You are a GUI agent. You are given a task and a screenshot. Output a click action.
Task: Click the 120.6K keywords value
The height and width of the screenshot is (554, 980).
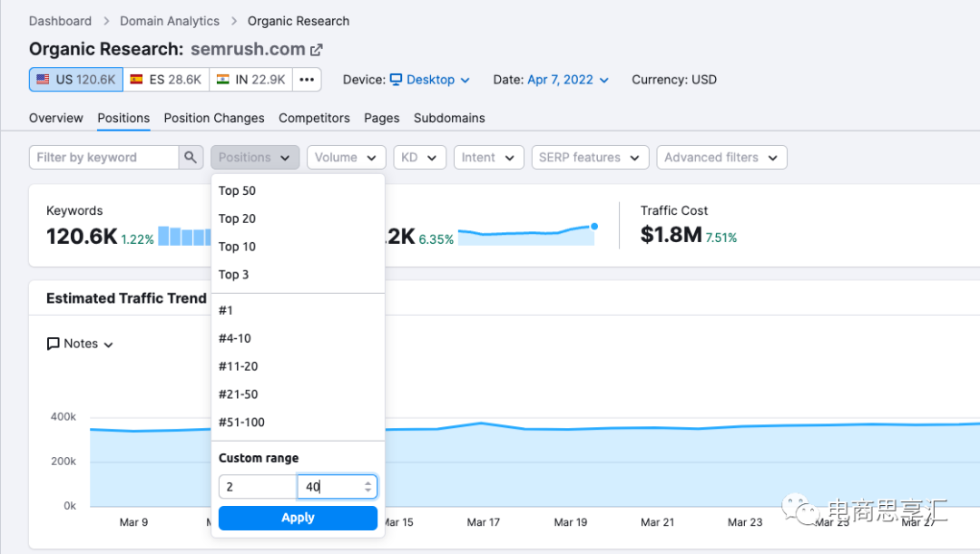(x=82, y=237)
